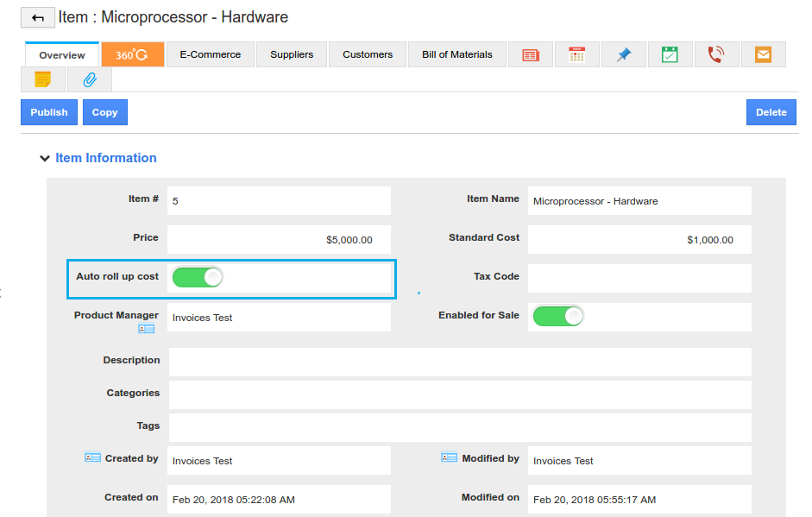812x517 pixels.
Task: Click the Copy button
Action: click(x=104, y=112)
